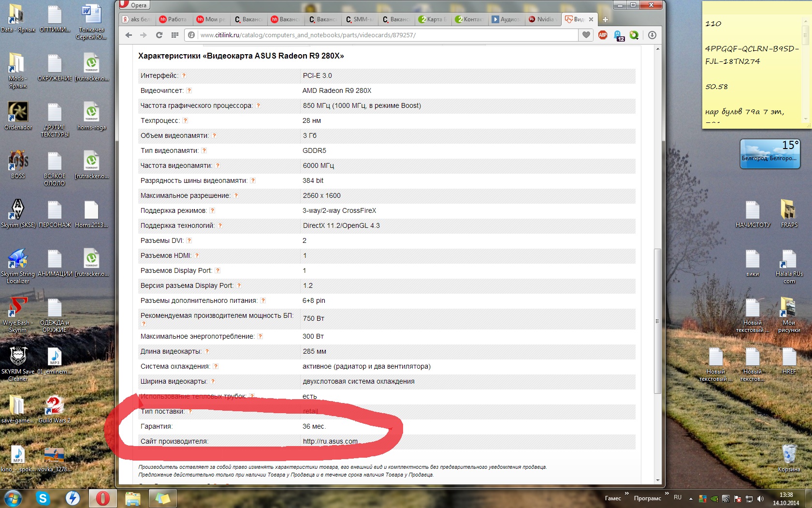Switch to the Мои ре tab
Image resolution: width=812 pixels, height=508 pixels.
210,19
